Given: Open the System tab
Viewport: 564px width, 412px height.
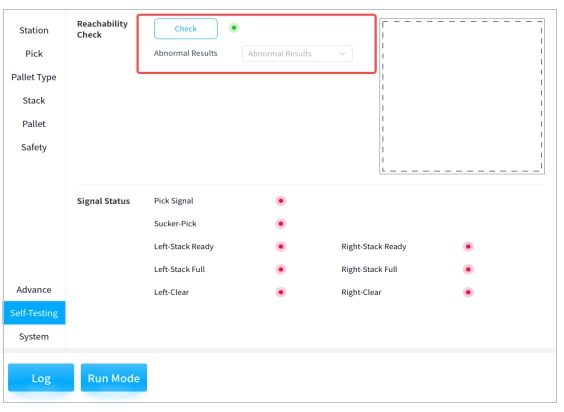Looking at the screenshot, I should point(34,336).
